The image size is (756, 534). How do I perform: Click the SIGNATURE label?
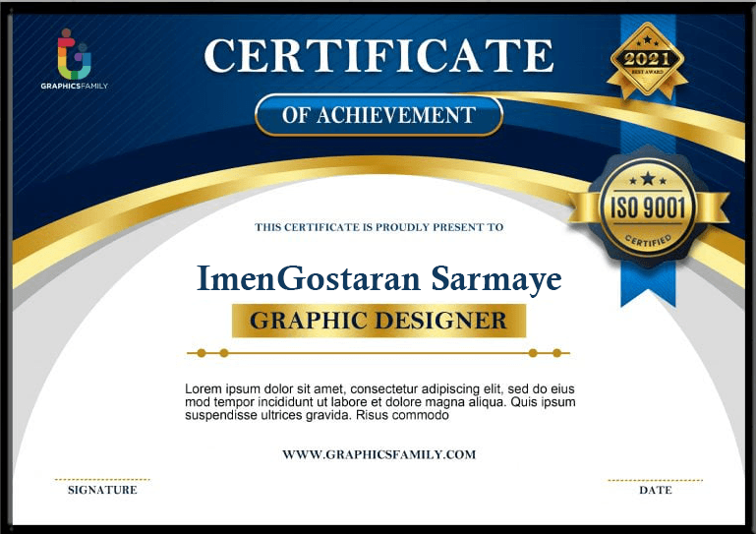[x=102, y=490]
